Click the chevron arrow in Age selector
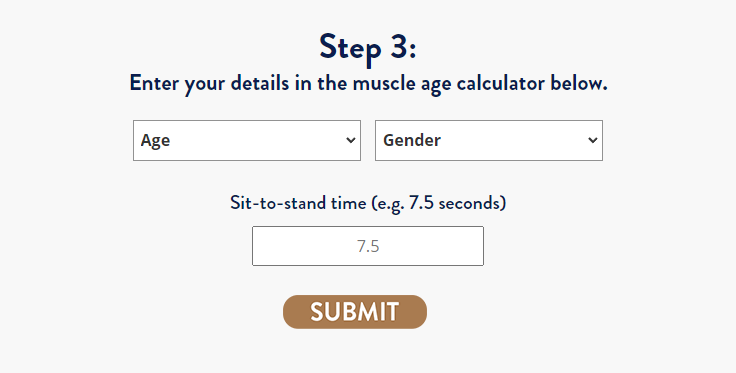The width and height of the screenshot is (736, 373). point(351,140)
